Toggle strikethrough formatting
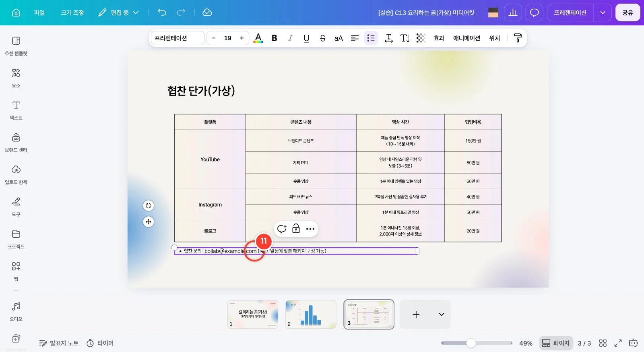Image resolution: width=644 pixels, height=352 pixels. pyautogui.click(x=322, y=38)
